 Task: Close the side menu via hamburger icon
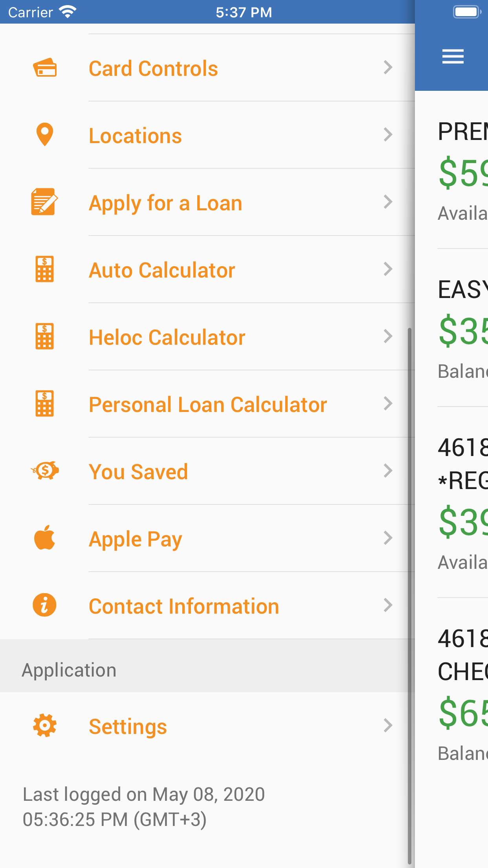point(453,57)
